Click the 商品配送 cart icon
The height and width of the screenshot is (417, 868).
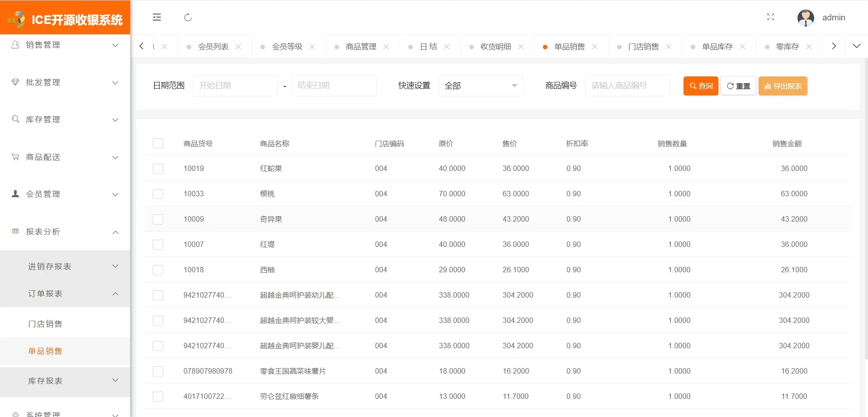click(x=15, y=157)
